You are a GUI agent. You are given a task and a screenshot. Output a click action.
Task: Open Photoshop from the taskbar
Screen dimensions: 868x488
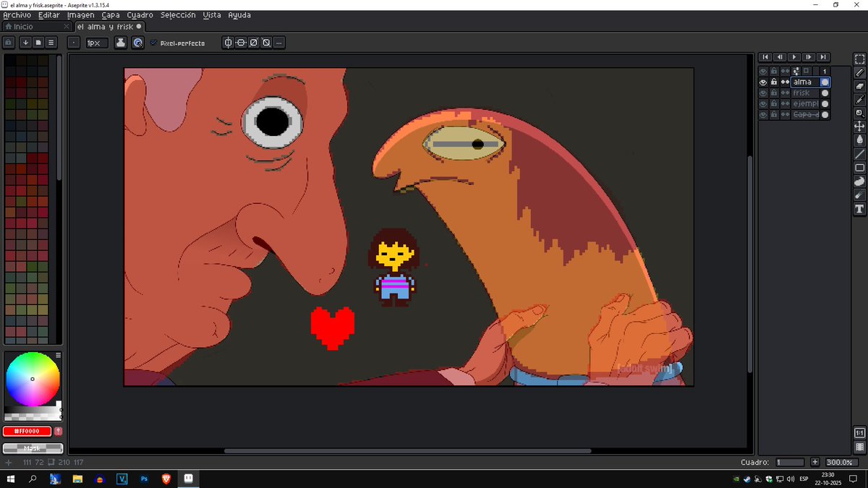145,479
